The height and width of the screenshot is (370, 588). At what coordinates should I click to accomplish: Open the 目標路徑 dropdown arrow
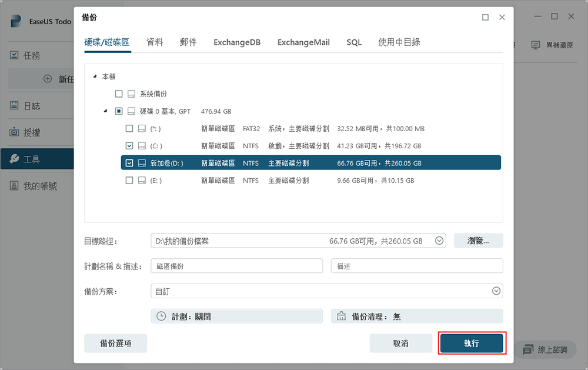(x=439, y=240)
